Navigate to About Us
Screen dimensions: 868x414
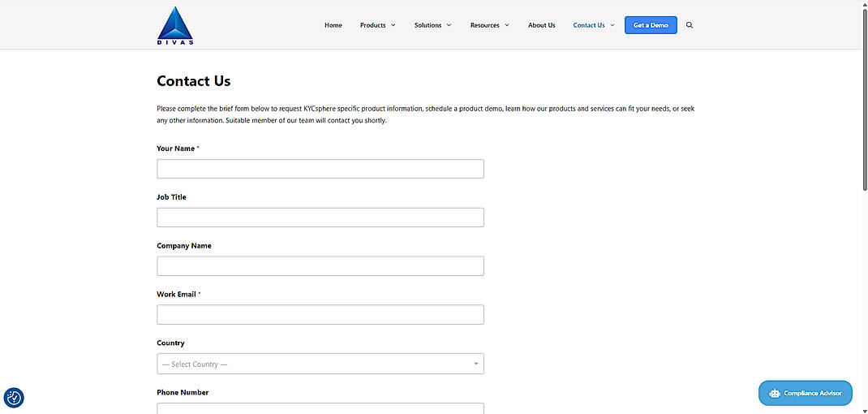[541, 25]
